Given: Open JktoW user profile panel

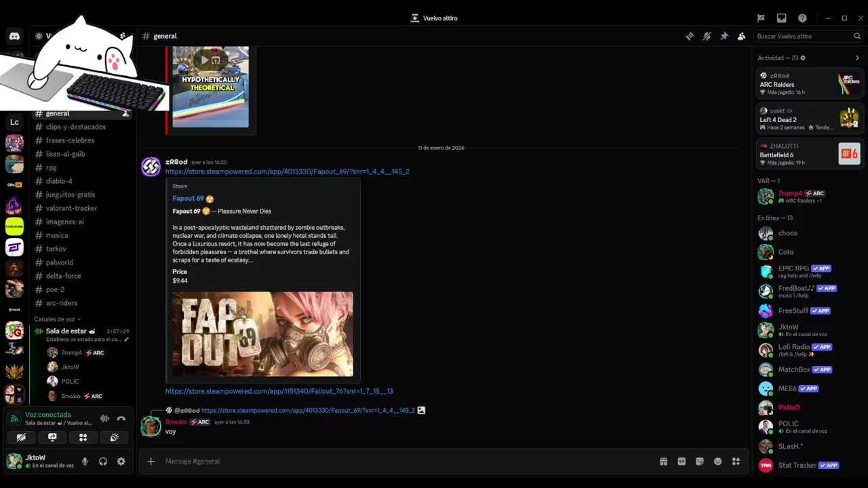Looking at the screenshot, I should [x=41, y=462].
